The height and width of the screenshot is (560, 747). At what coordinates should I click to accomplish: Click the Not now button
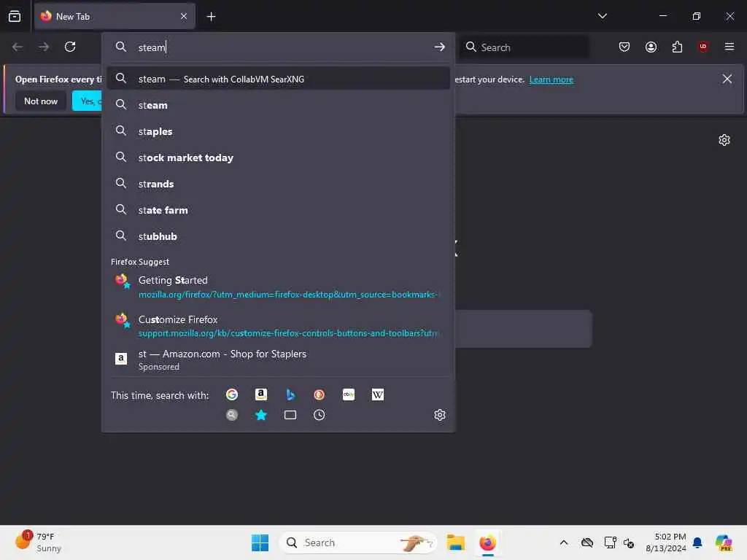pyautogui.click(x=41, y=101)
